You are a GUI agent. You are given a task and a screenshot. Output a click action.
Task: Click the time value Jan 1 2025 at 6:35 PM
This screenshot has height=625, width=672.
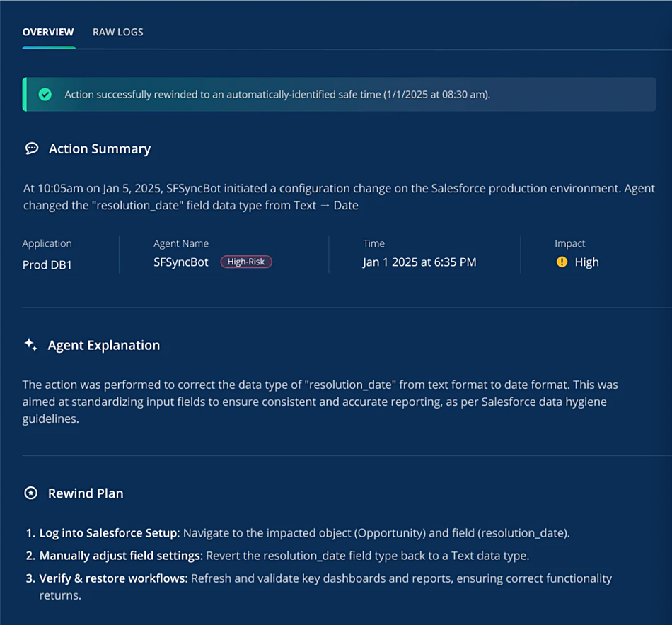tap(419, 262)
